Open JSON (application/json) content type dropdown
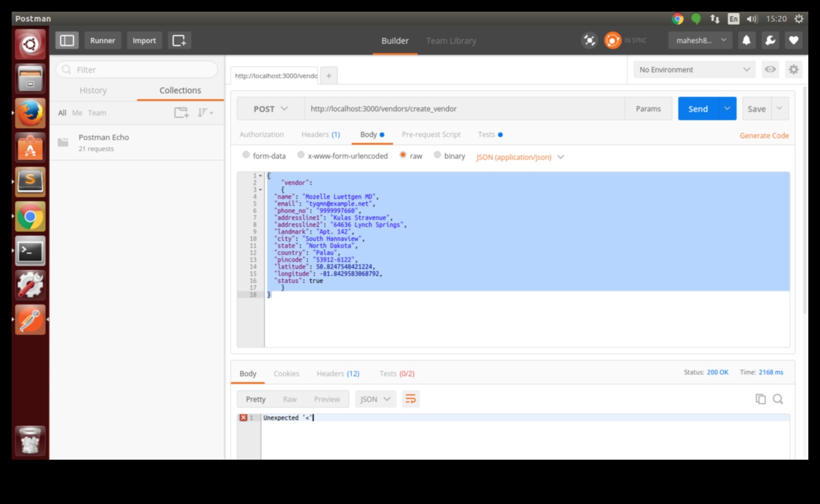Image resolution: width=820 pixels, height=504 pixels. pyautogui.click(x=520, y=157)
